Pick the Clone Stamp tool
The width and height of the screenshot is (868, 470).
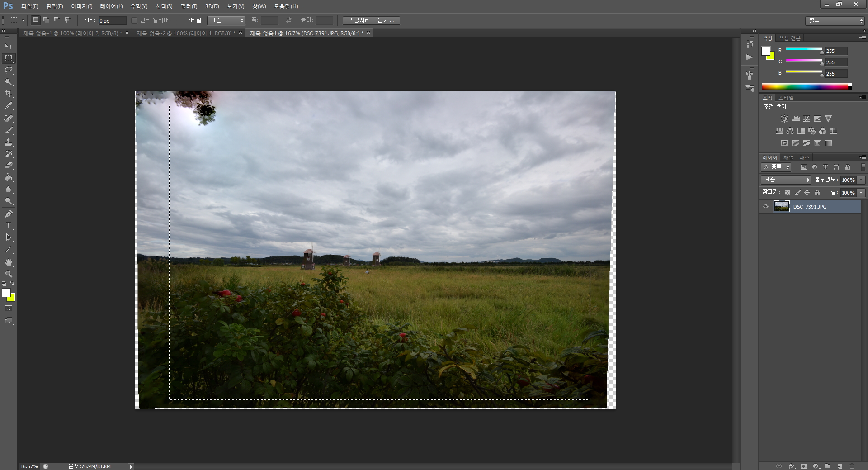coord(9,142)
